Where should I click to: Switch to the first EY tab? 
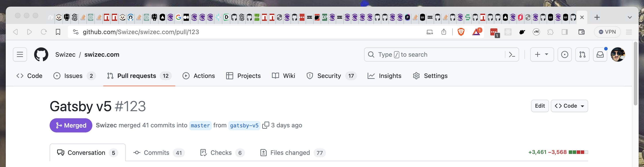click(51, 17)
